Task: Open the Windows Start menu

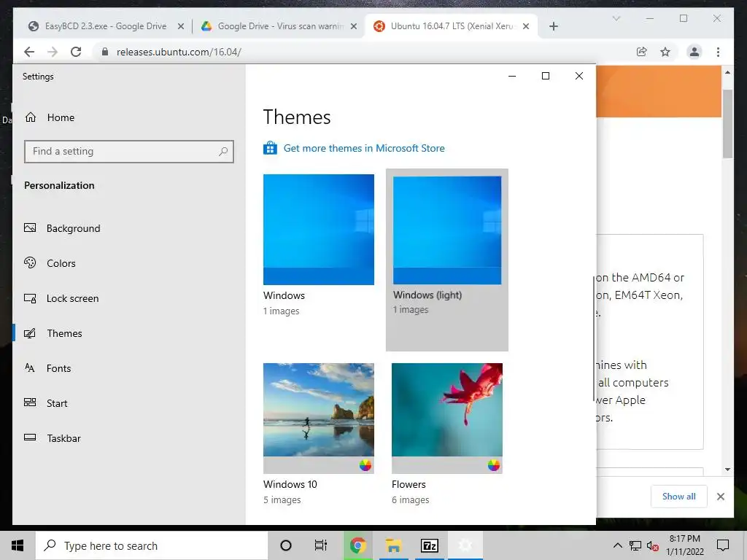Action: tap(18, 545)
